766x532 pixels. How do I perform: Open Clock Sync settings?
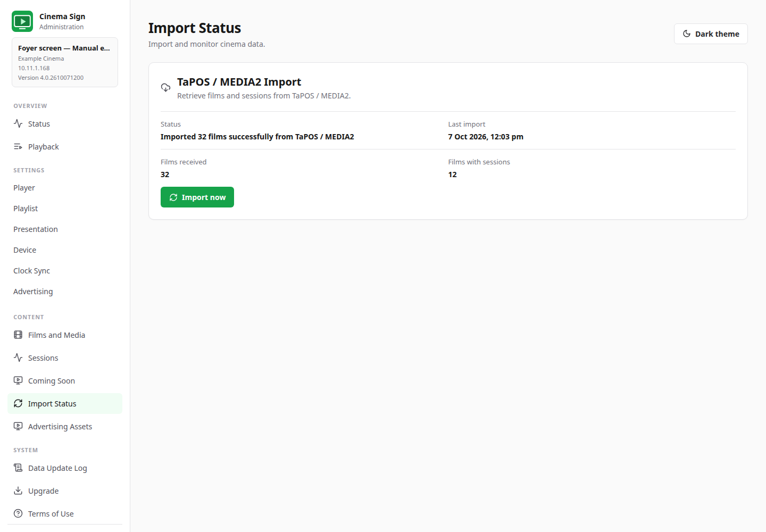[x=65, y=271]
